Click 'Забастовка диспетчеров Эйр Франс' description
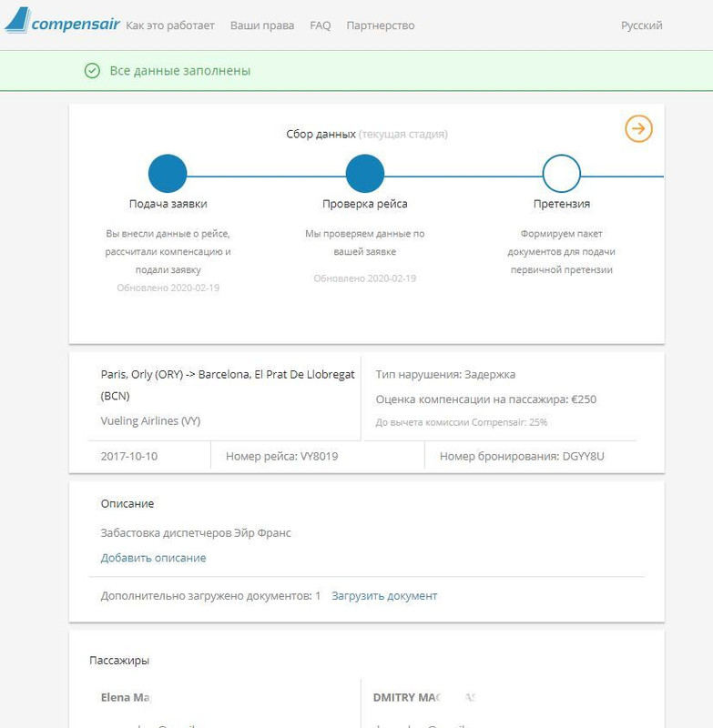The height and width of the screenshot is (728, 713). [x=196, y=533]
